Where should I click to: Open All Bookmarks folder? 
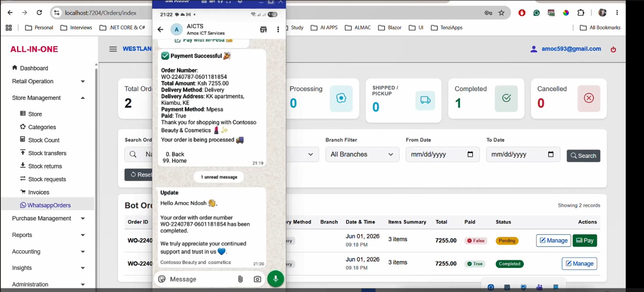click(600, 27)
